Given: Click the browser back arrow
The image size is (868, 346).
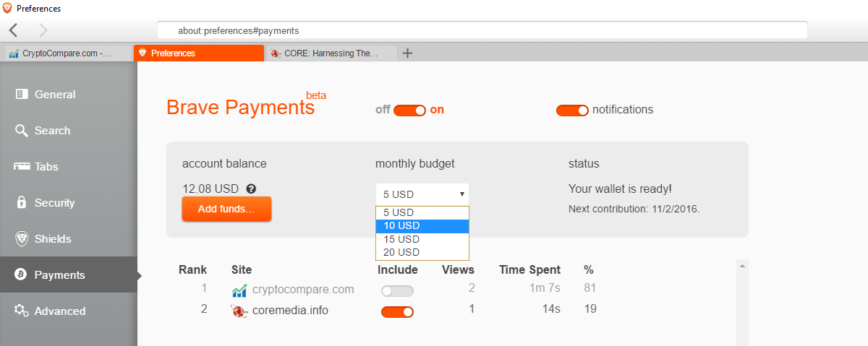Looking at the screenshot, I should (x=14, y=30).
